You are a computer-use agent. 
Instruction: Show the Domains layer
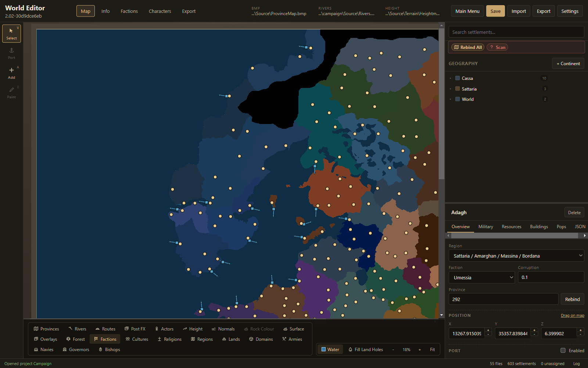(x=261, y=339)
